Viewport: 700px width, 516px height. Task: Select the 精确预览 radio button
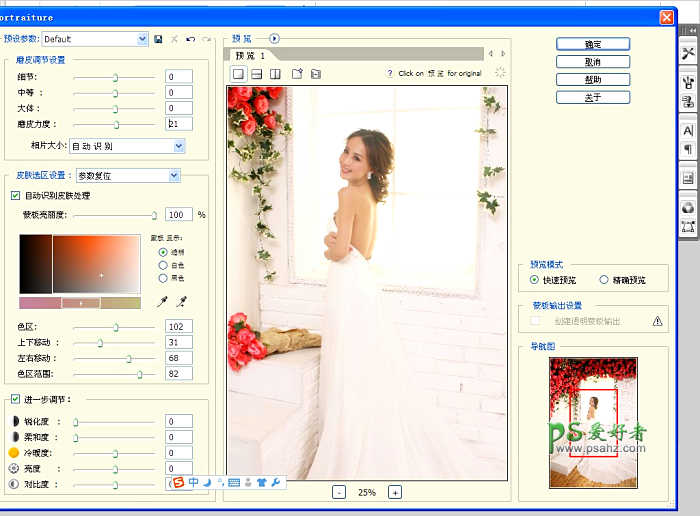pos(603,281)
